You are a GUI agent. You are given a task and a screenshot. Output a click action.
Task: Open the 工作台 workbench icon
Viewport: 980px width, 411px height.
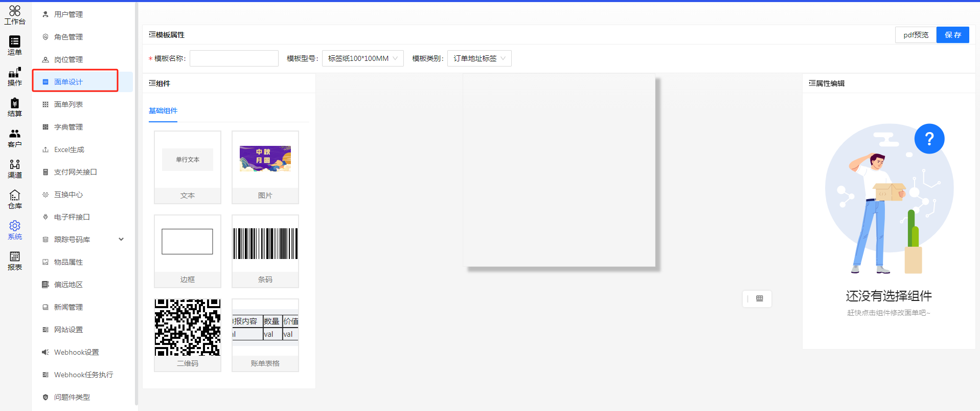tap(15, 15)
